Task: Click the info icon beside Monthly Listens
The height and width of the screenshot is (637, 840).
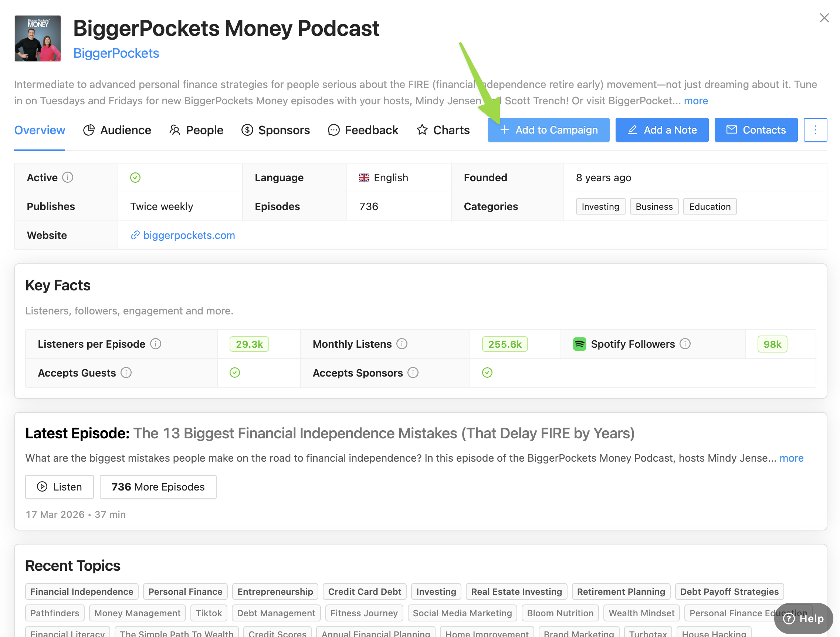Action: point(403,344)
